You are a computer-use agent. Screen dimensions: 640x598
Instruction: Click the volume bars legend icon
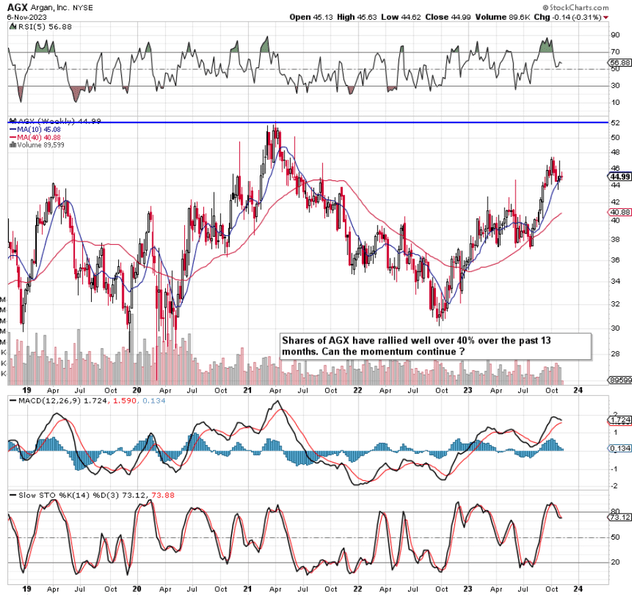(12, 145)
